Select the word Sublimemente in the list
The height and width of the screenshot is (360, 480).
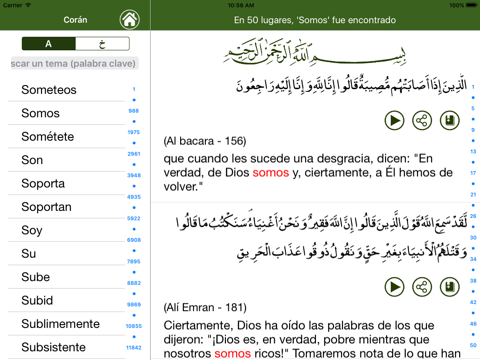click(x=66, y=324)
